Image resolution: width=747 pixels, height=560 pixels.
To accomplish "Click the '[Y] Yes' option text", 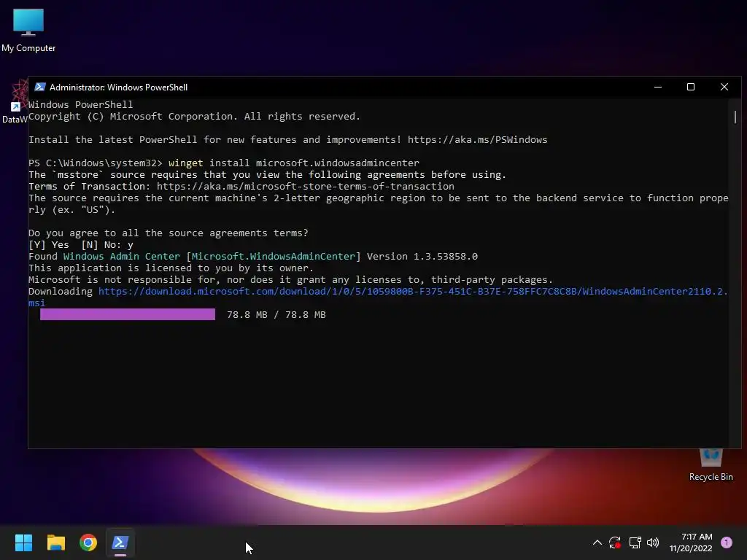I will [x=49, y=245].
